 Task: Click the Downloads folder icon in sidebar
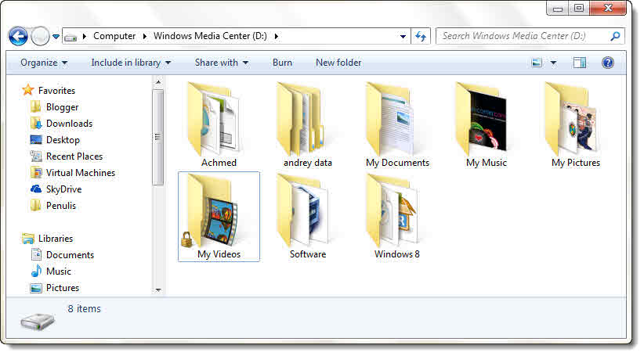[36, 123]
